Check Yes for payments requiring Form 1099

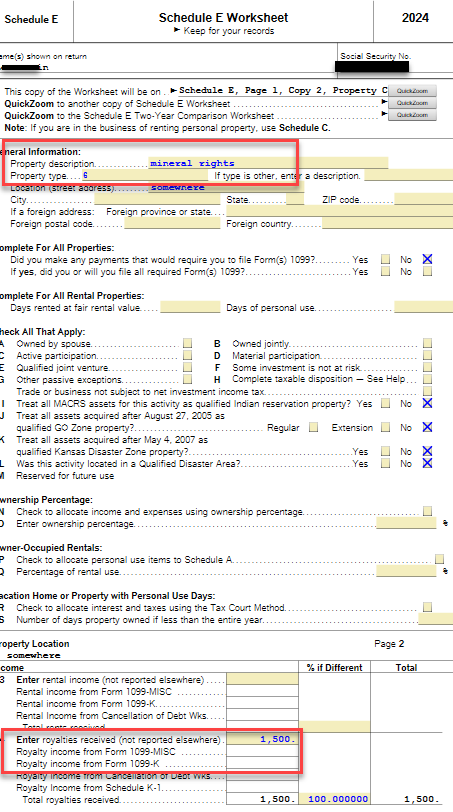[385, 259]
